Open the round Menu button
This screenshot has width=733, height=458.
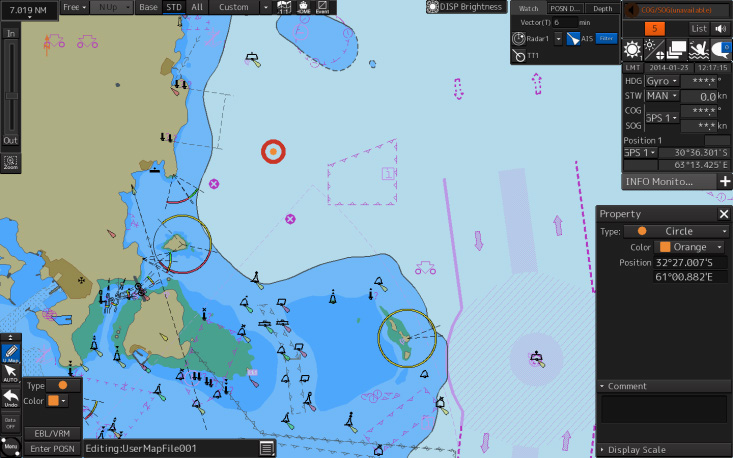pyautogui.click(x=10, y=446)
